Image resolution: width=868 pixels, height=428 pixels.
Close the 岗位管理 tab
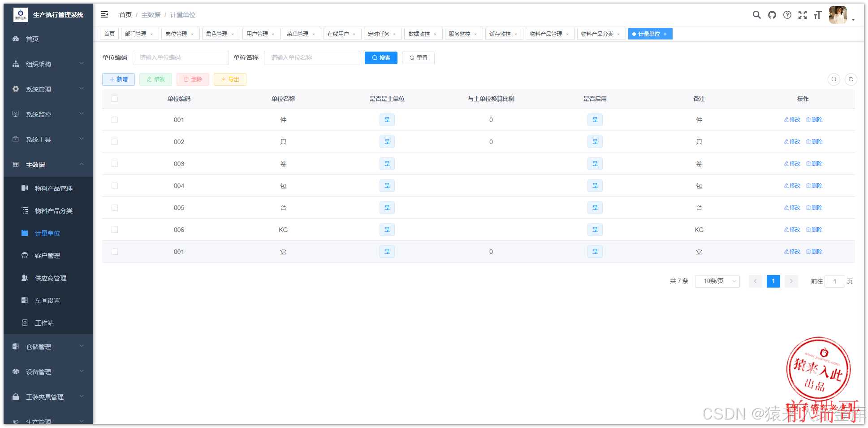click(x=192, y=34)
